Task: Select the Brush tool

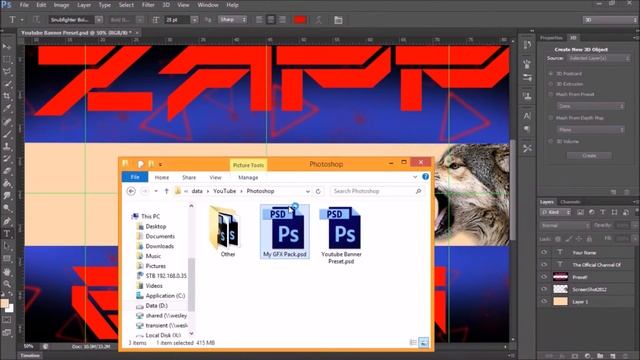Action: (x=7, y=134)
